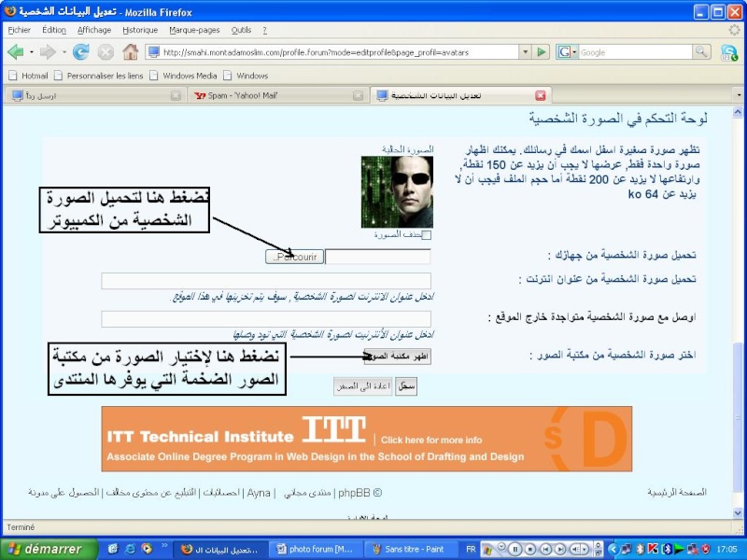Expand the back history dropdown arrow
Screen dimensions: 747x560
click(32, 52)
